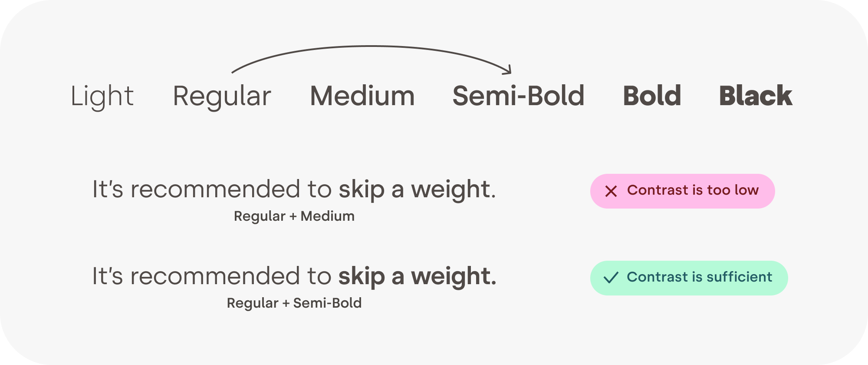Pick the Semi-Bold font weight sample
This screenshot has height=365, width=868.
coord(518,96)
